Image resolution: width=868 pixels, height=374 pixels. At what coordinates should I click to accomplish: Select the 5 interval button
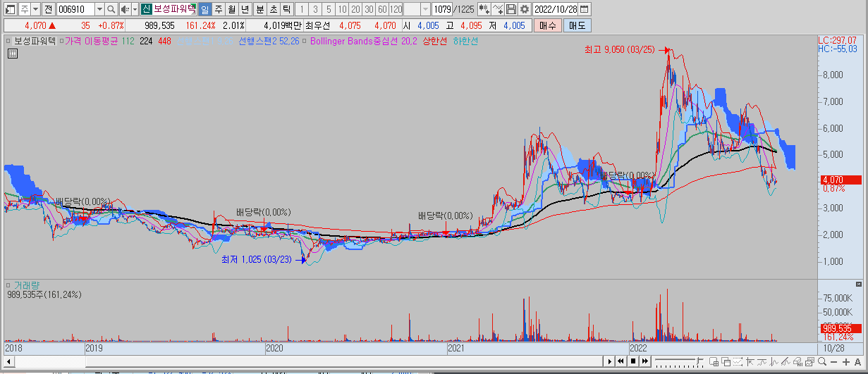point(328,9)
